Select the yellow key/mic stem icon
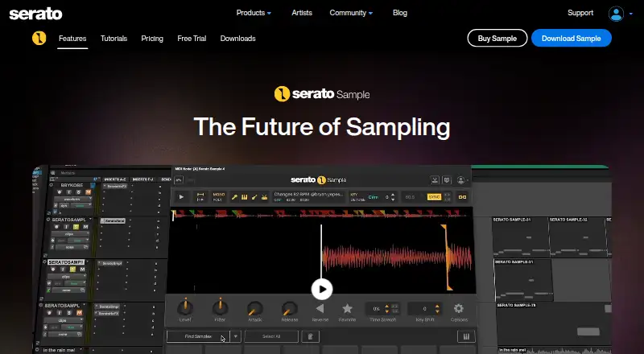 tap(234, 197)
